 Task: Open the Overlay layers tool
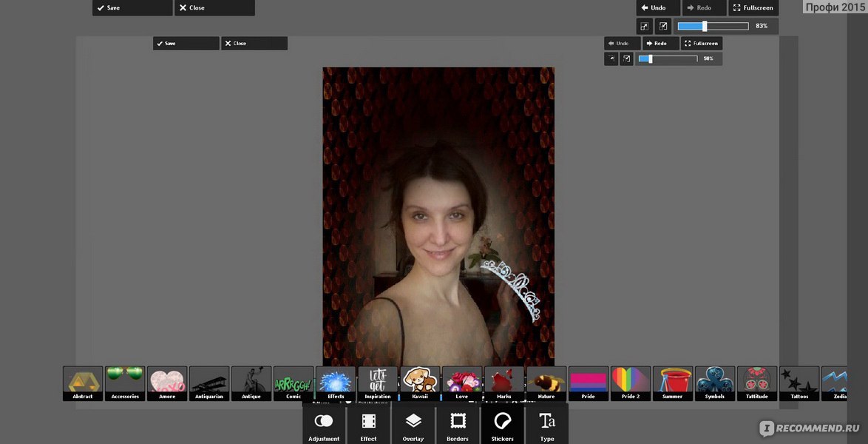tap(413, 425)
